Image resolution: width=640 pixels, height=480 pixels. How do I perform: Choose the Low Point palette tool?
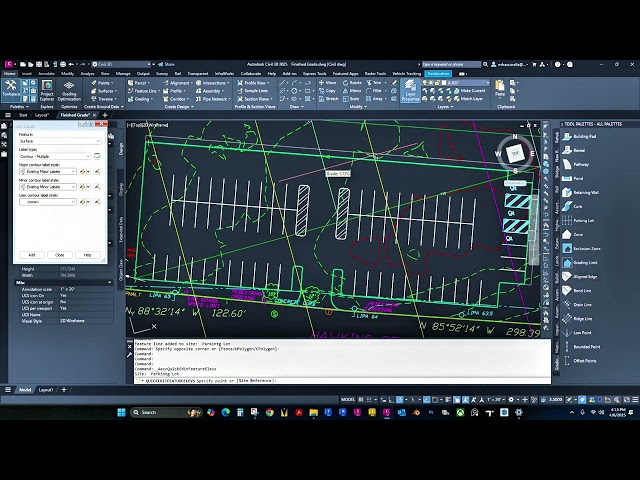[x=577, y=333]
